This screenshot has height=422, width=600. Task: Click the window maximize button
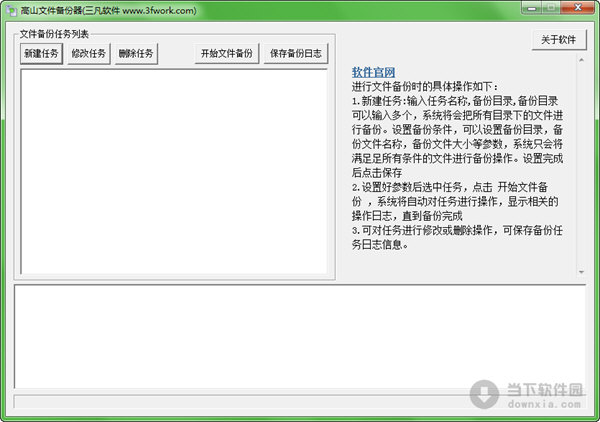click(551, 8)
